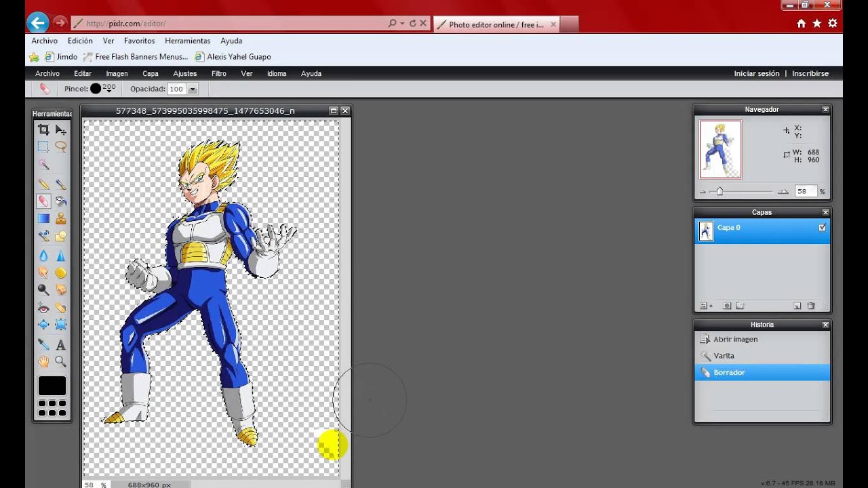Click the browser back arrow button
The image size is (868, 488).
pos(37,23)
